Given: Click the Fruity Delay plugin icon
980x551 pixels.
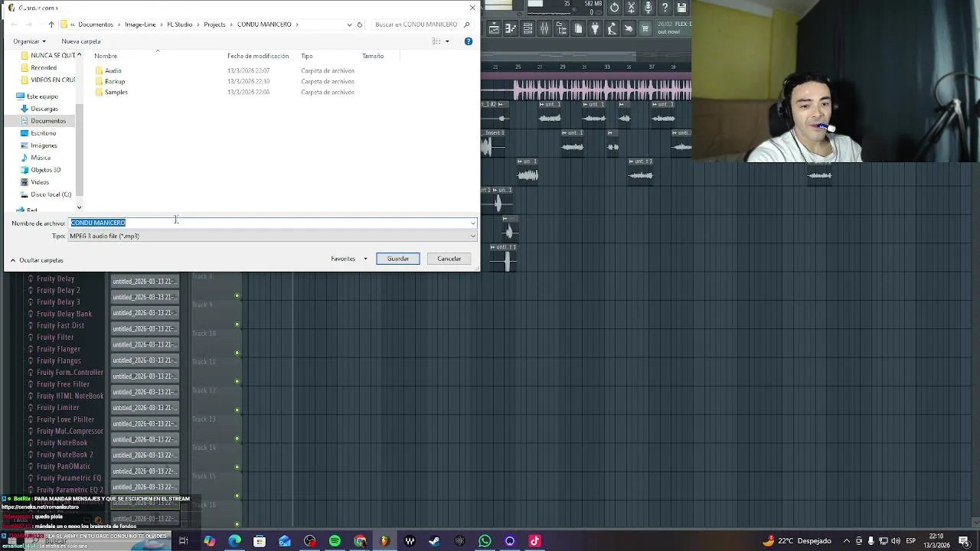Looking at the screenshot, I should (31, 279).
